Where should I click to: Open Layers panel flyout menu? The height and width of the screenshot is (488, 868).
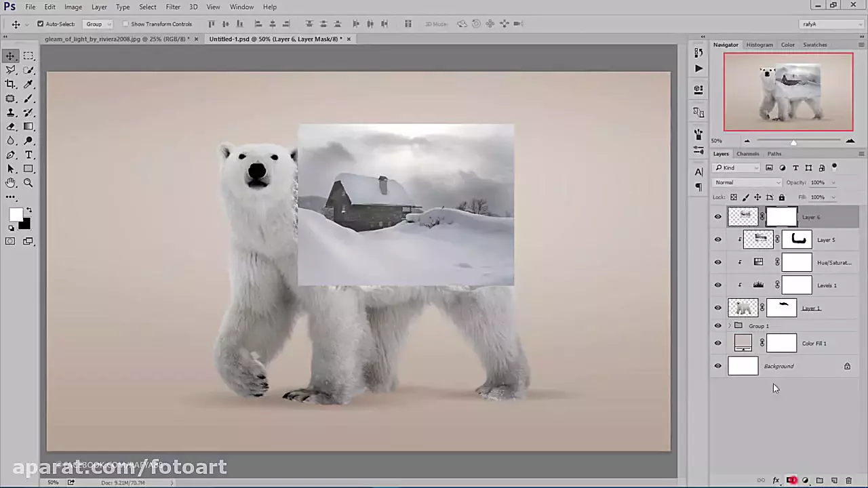tap(861, 154)
